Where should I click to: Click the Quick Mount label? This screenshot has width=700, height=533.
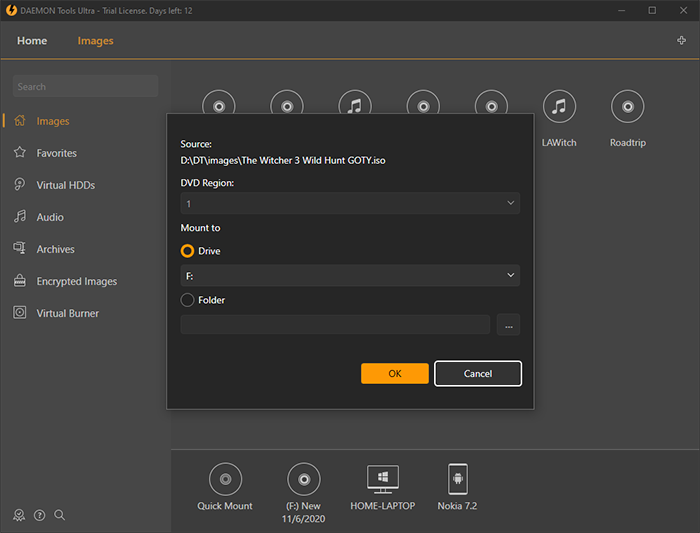click(x=225, y=506)
